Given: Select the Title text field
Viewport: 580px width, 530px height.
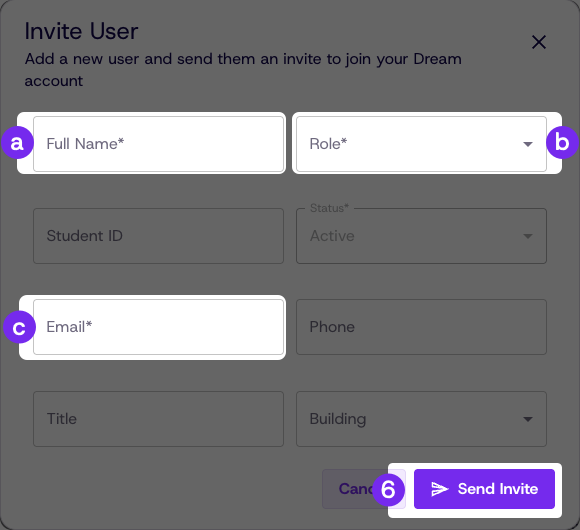Looking at the screenshot, I should point(158,419).
